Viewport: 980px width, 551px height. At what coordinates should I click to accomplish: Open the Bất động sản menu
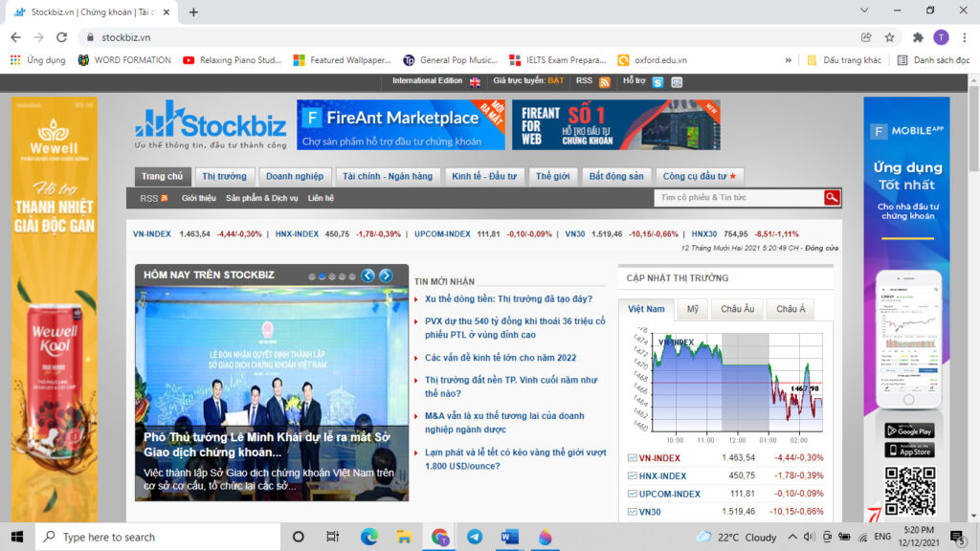pos(616,176)
